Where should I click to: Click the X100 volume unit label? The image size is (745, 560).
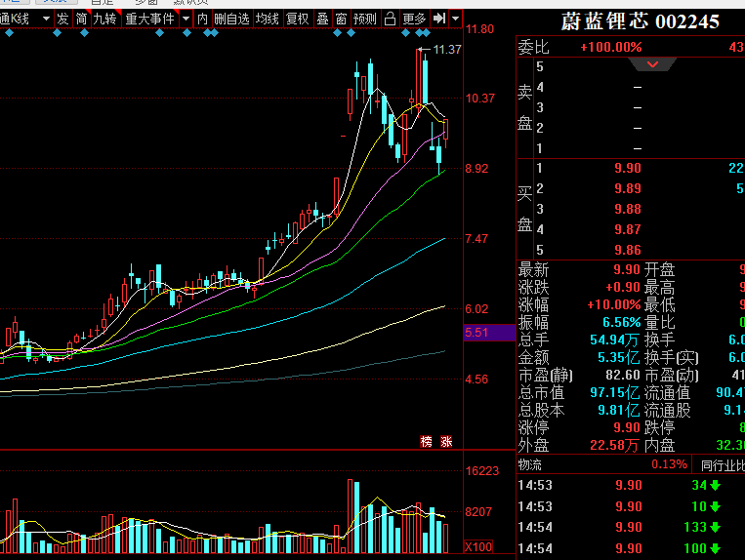pos(478,546)
